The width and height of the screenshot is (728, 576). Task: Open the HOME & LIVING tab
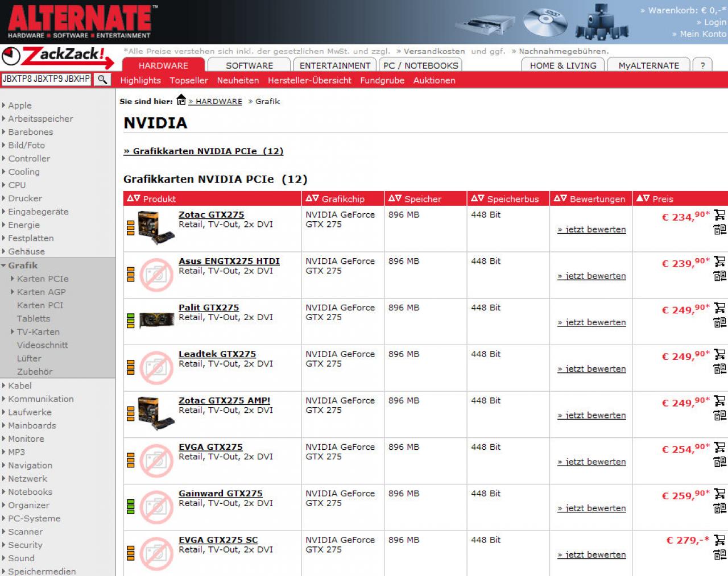tap(563, 65)
